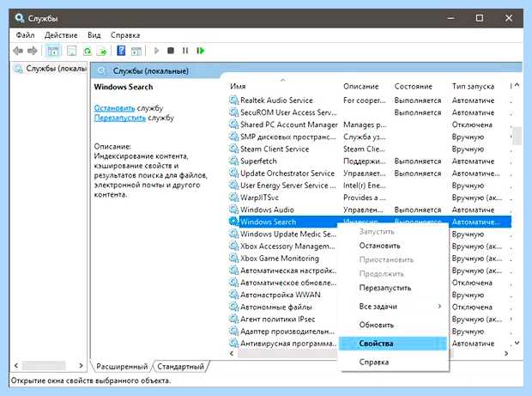The width and height of the screenshot is (532, 396).
Task: Toggle the console tree toolbar icon
Action: [x=53, y=51]
